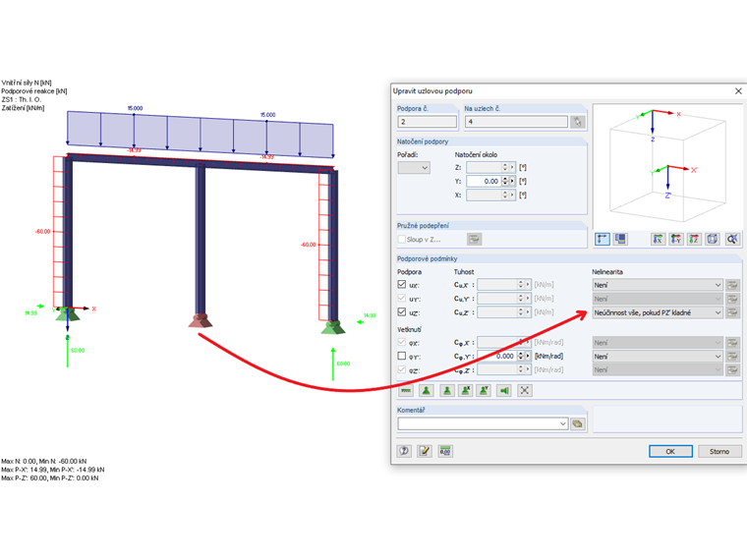This screenshot has width=747, height=560.
Task: Click the second preset support icon with green figure
Action: [426, 390]
